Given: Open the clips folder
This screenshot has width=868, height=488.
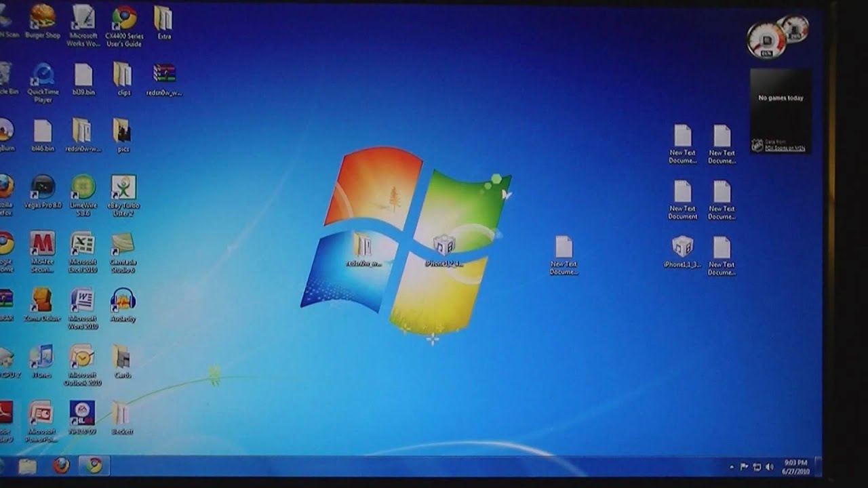Looking at the screenshot, I should [123, 79].
